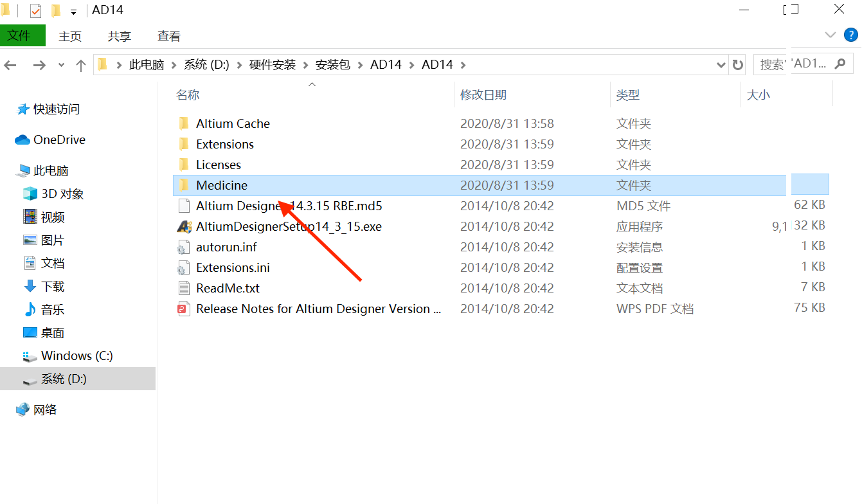
Task: Select AltiumDesignerSetup14_3_15.exe file name
Action: point(289,226)
